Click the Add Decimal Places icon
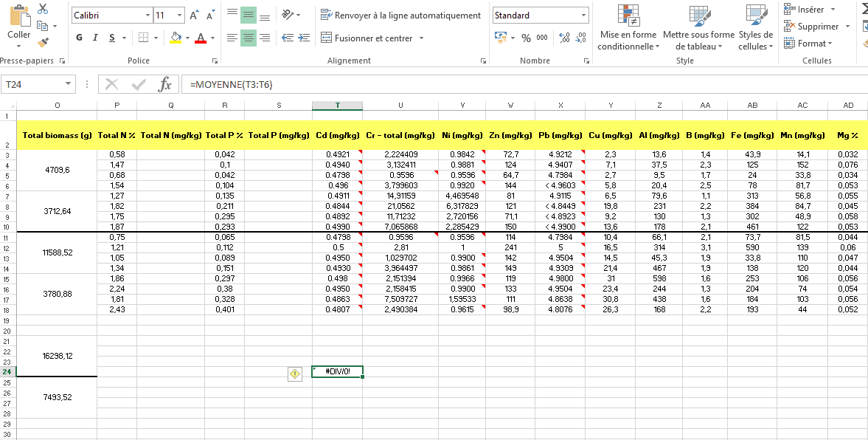 [565, 38]
